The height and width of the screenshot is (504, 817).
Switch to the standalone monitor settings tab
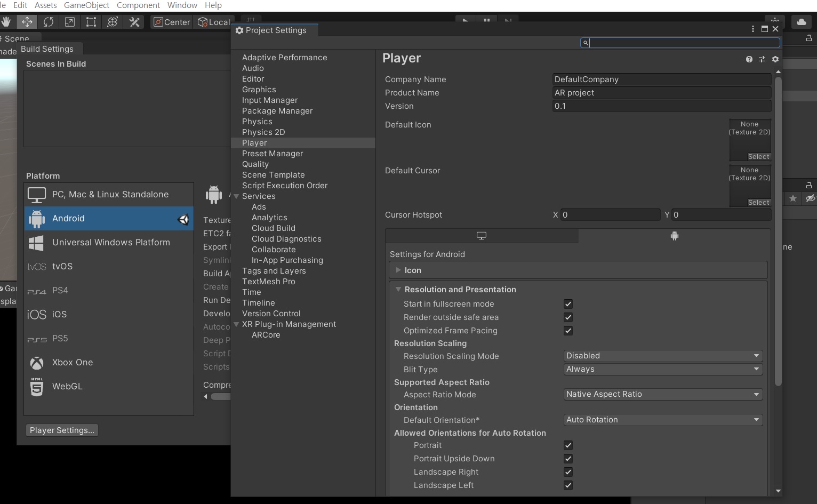(x=482, y=236)
